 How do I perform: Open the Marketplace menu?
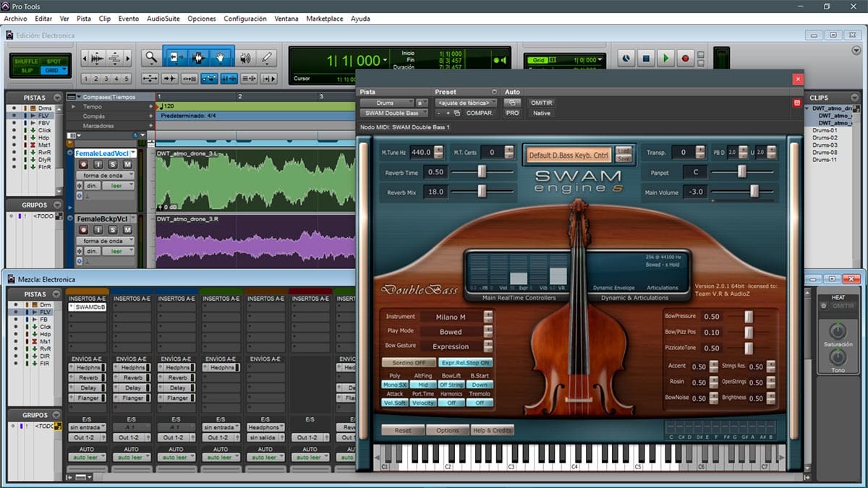[x=324, y=19]
